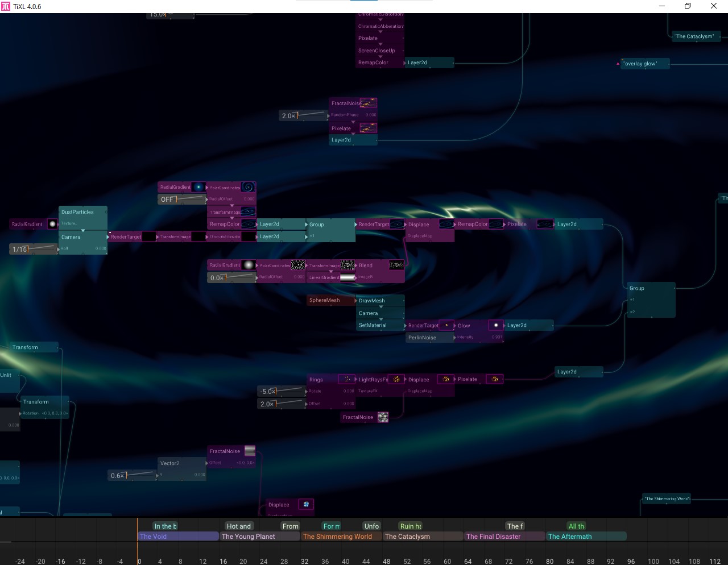Expand the pink triangle beside "overlay glow"
Image resolution: width=728 pixels, height=565 pixels.
click(x=618, y=64)
